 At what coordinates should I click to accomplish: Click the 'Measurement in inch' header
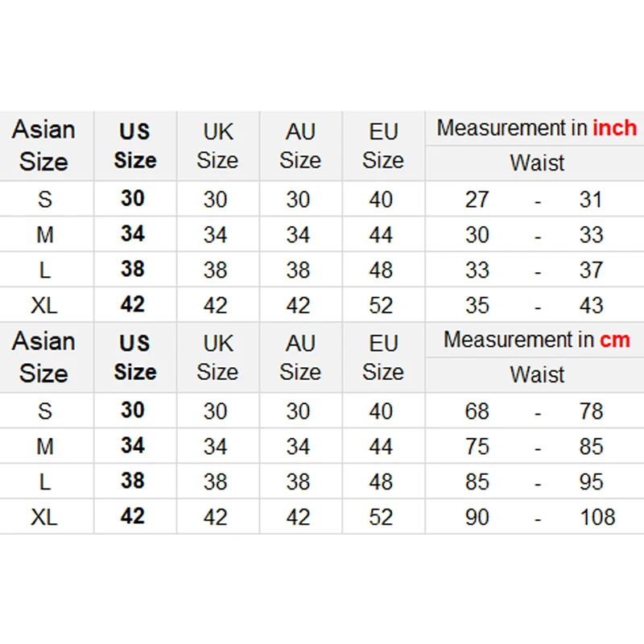(536, 128)
